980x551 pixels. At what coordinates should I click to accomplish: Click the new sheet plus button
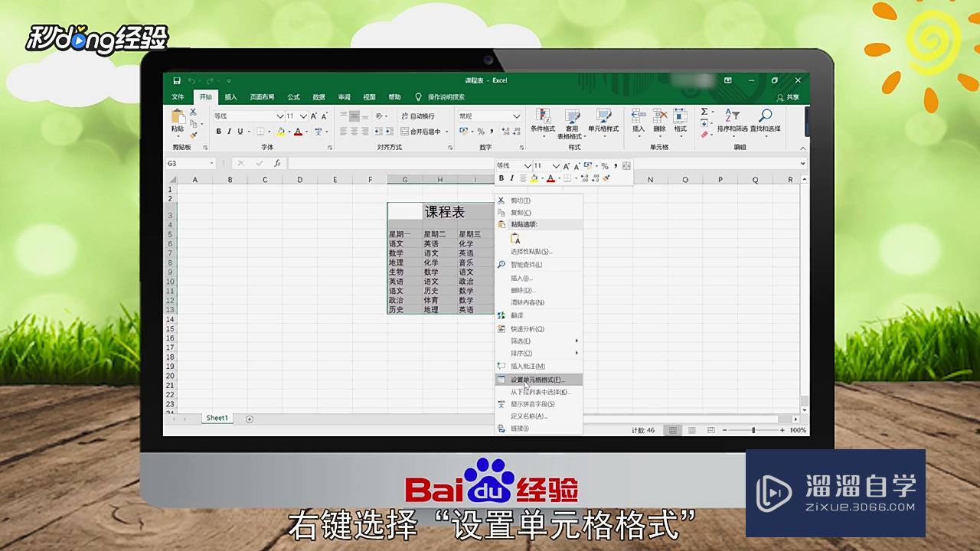point(250,419)
